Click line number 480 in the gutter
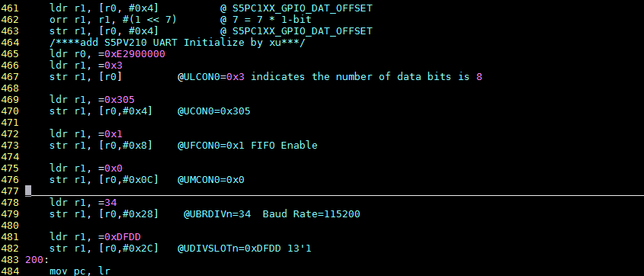Viewport: 644px width, 276px height. click(x=9, y=226)
